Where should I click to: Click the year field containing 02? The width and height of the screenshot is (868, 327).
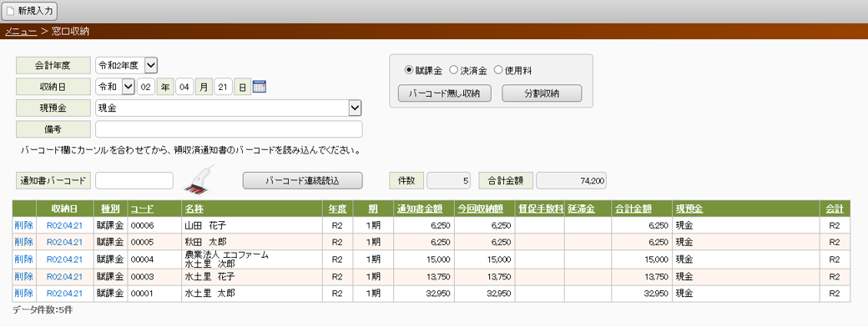click(x=145, y=87)
